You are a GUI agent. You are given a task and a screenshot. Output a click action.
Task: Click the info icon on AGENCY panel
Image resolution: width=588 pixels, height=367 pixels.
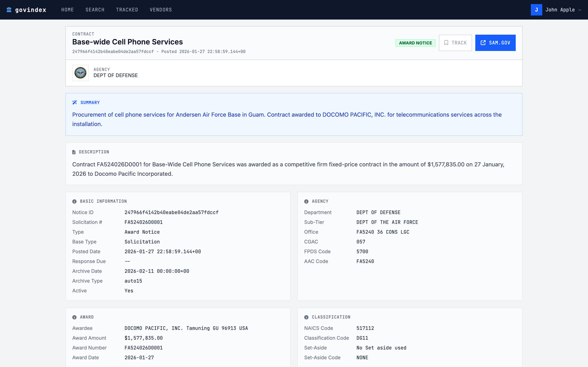[x=306, y=201]
